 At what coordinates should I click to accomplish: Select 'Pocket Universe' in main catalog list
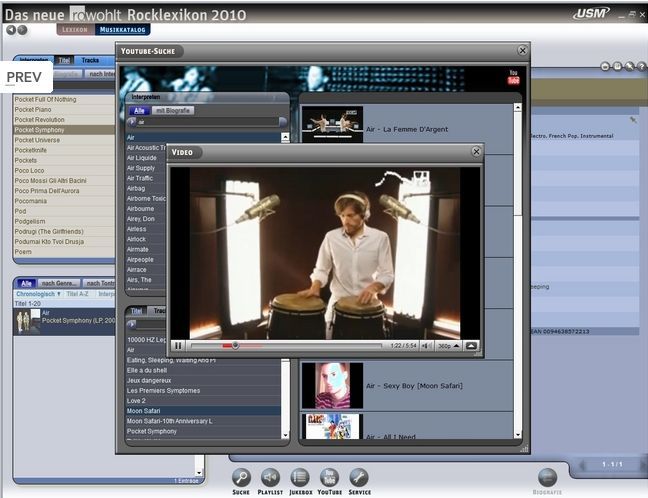pyautogui.click(x=64, y=140)
